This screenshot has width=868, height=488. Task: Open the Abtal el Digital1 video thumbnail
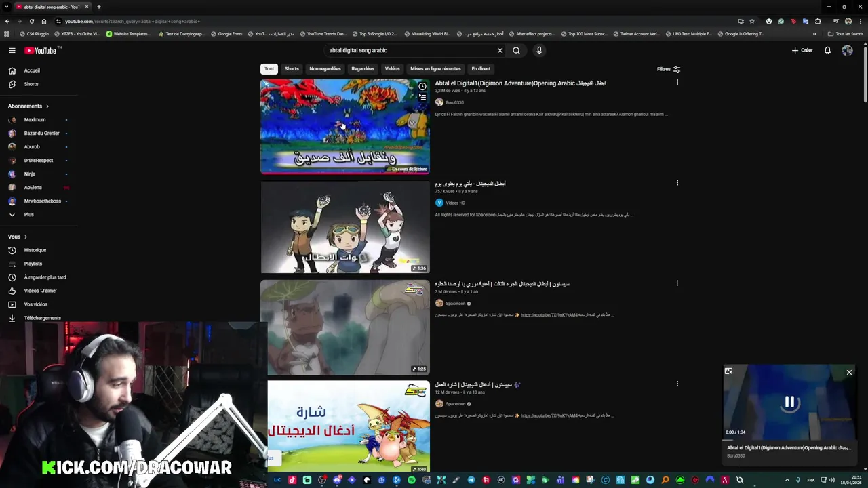pos(345,127)
